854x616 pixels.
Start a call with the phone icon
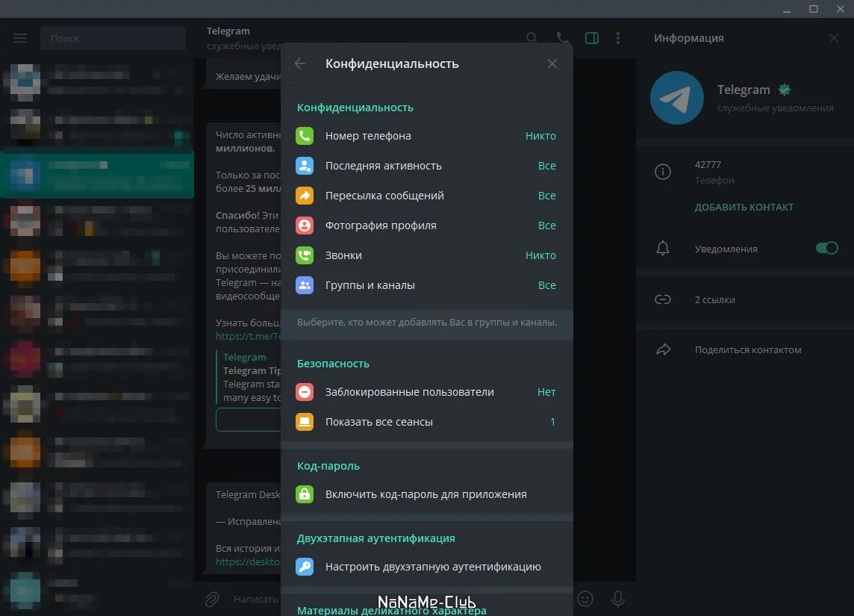click(563, 38)
